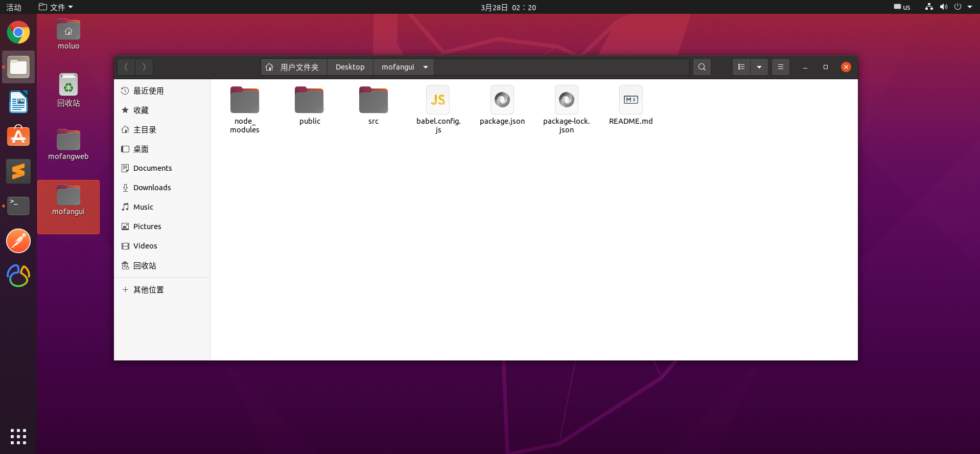Go forward with the forward arrow
The height and width of the screenshot is (454, 980).
(x=144, y=67)
